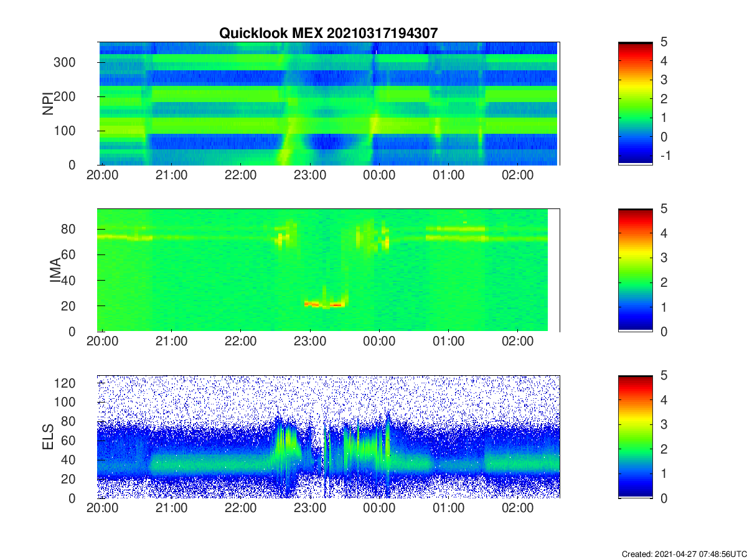Click the 00:00 tick under the IMA plot
This screenshot has height=560, width=747.
click(x=379, y=342)
